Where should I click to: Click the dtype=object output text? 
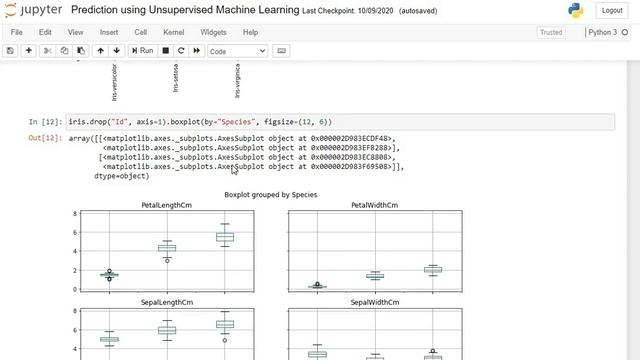point(122,176)
